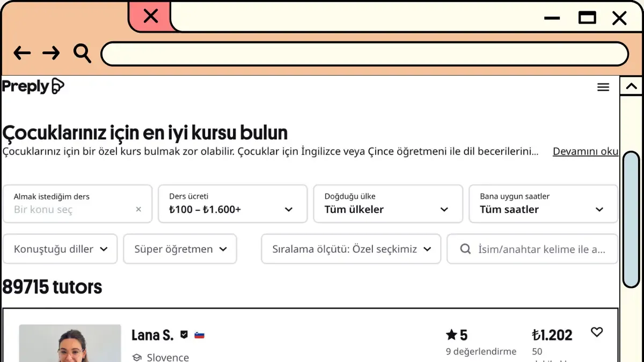
Task: Click the 'Slovence' subject text
Action: [168, 357]
